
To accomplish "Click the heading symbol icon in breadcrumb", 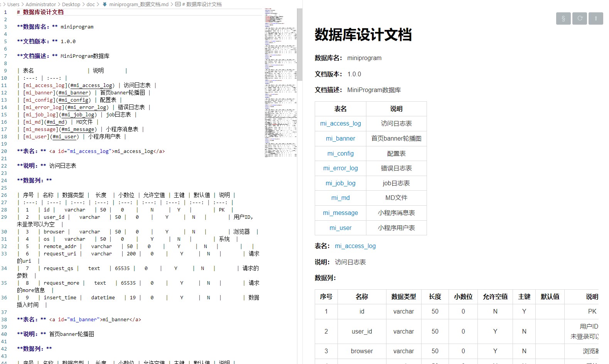I will tap(178, 4).
